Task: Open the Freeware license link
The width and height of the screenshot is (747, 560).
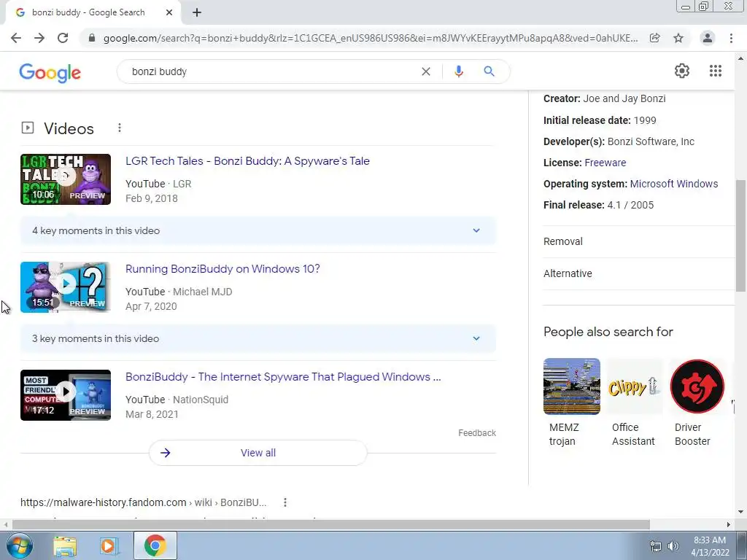Action: point(605,163)
